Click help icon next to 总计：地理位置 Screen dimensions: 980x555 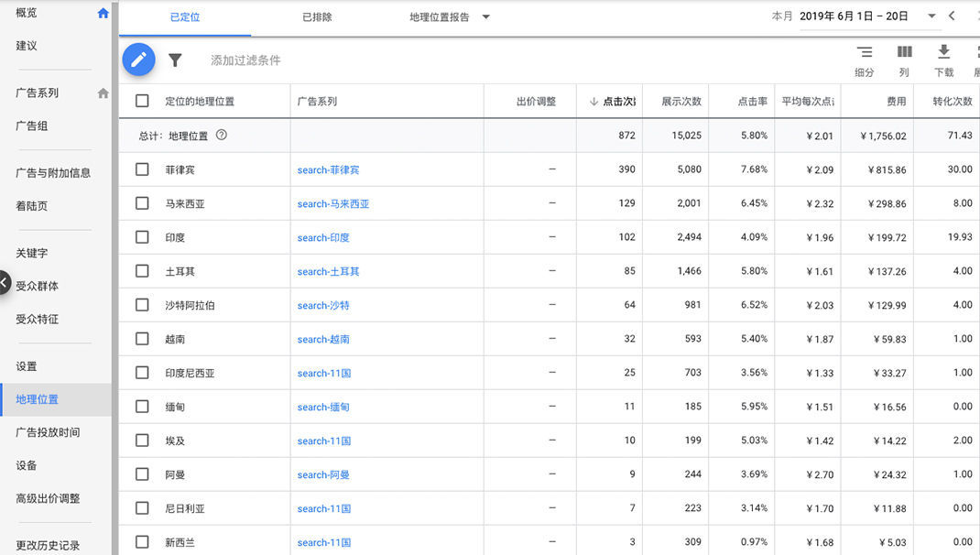(x=221, y=136)
